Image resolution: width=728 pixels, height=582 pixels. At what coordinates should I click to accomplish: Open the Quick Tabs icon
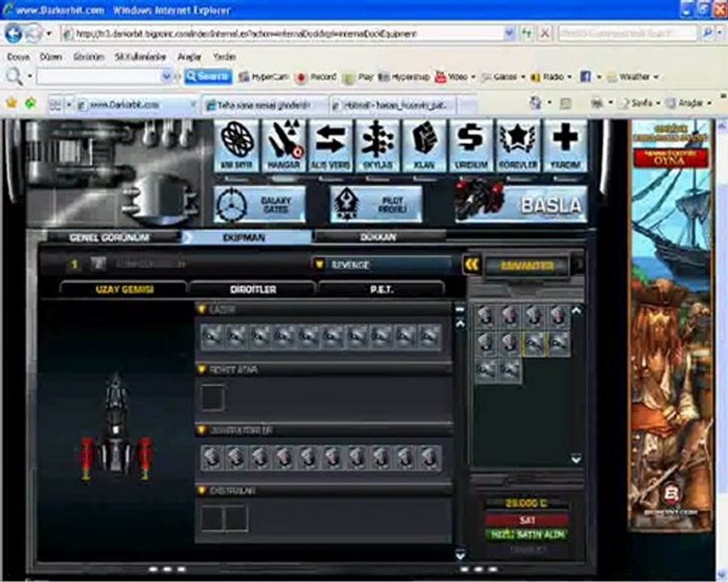(55, 105)
